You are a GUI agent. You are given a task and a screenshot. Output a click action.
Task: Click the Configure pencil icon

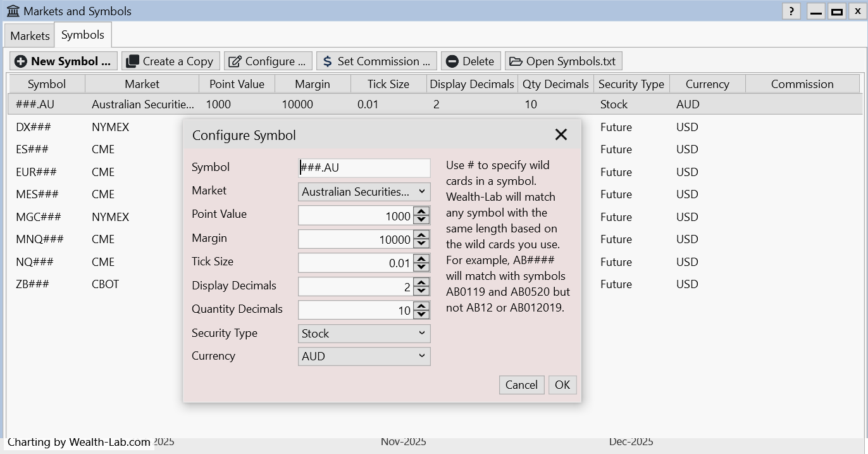[x=235, y=61]
